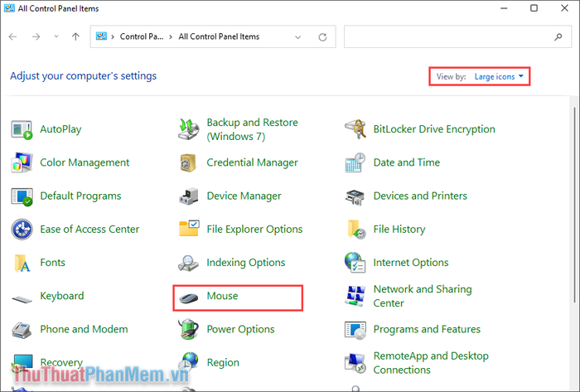580x392 pixels.
Task: Open the Device Manager icon
Action: coord(189,196)
